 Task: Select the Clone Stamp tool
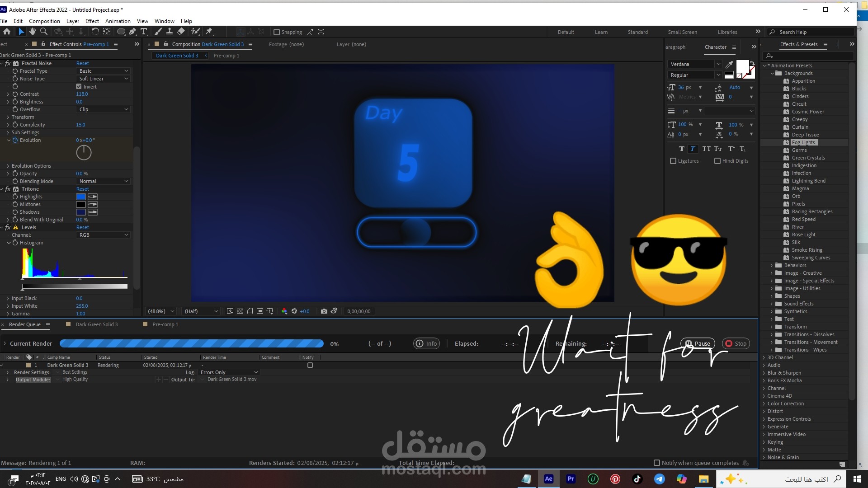(x=170, y=32)
